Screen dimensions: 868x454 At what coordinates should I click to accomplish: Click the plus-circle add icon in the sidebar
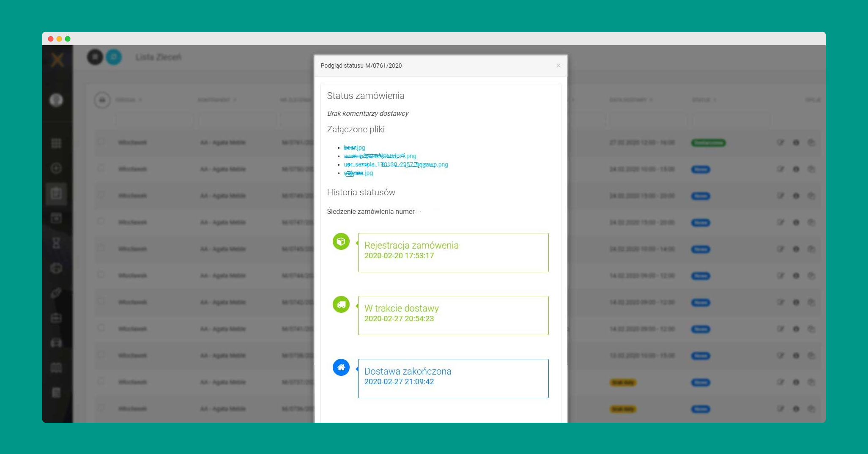(x=56, y=168)
